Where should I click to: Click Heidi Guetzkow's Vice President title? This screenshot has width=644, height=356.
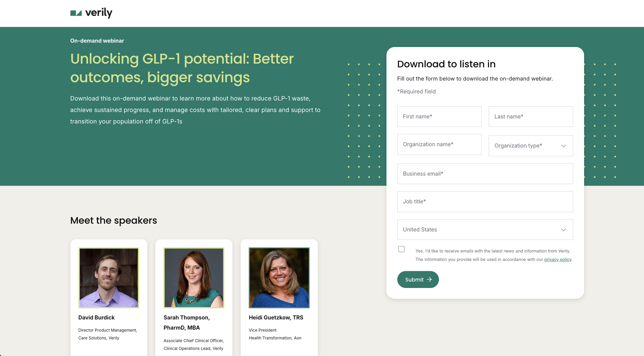[x=275, y=334]
